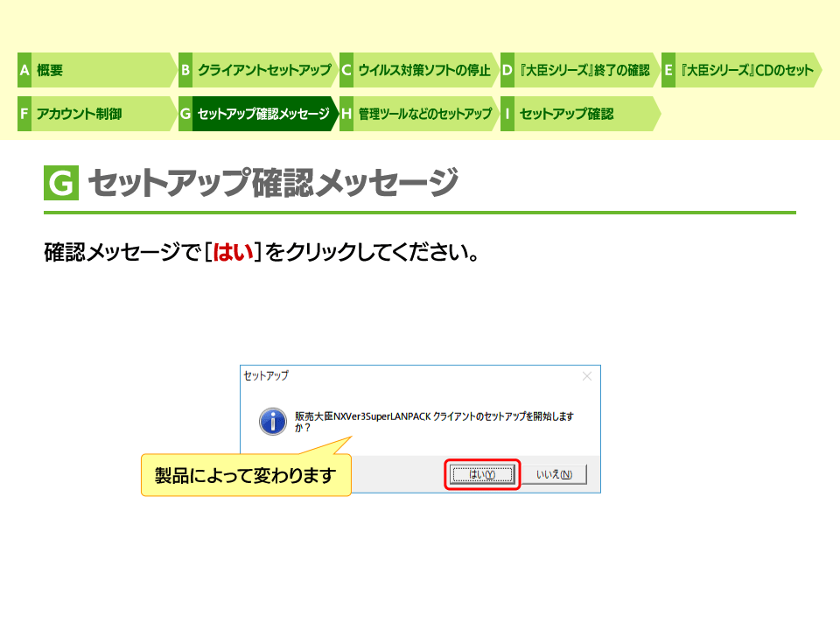840x630 pixels.
Task: Click the heading セットアップ確認メッセージ
Action: point(273,182)
